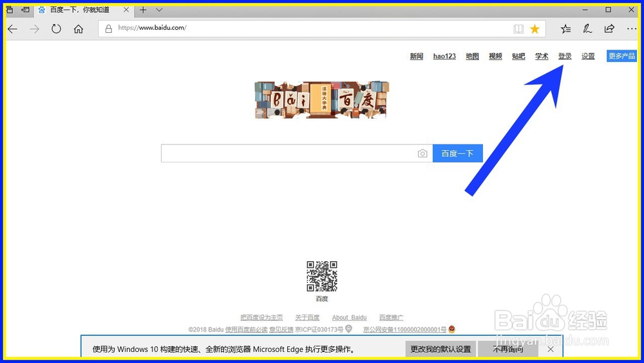Dismiss the Edge notification bar
The height and width of the screenshot is (363, 644).
pos(551,349)
